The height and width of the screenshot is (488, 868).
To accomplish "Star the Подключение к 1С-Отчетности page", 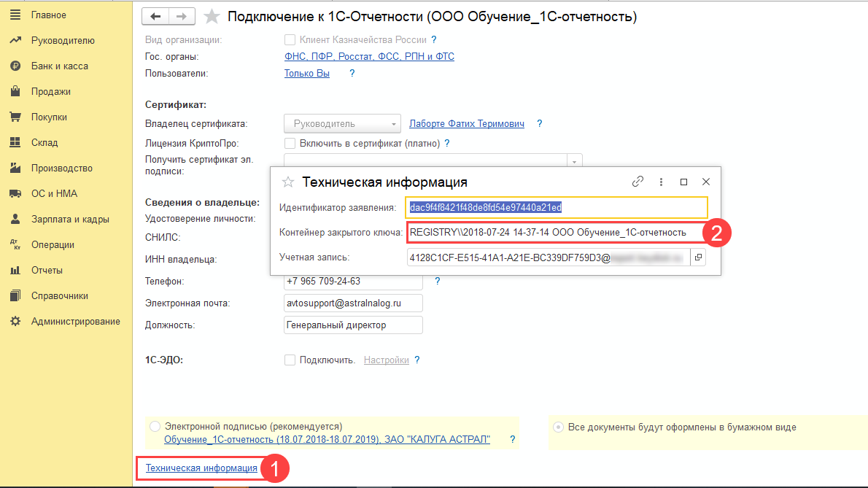I will click(212, 17).
